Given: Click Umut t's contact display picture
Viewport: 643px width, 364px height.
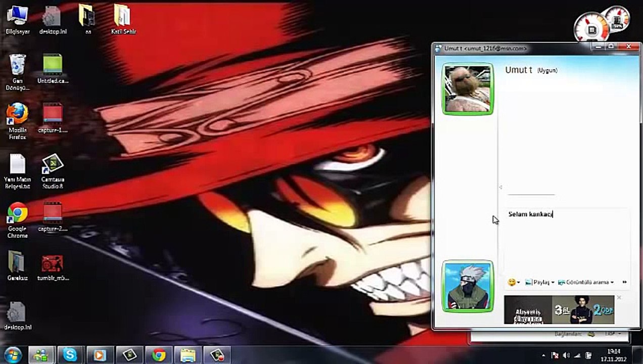Looking at the screenshot, I should click(468, 89).
